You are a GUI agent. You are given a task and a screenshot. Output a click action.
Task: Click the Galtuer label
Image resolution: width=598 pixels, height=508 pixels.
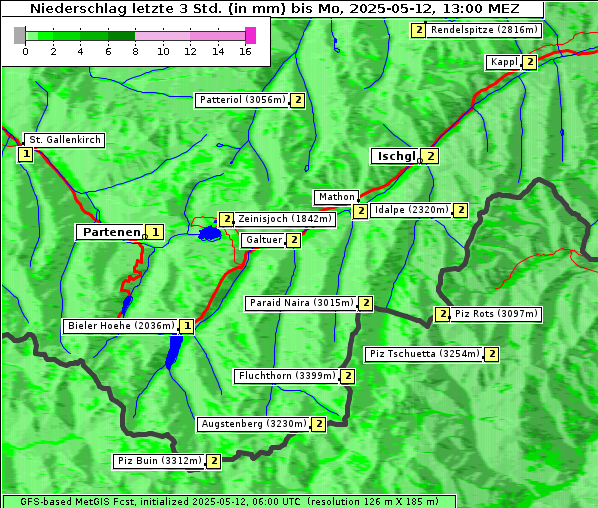tap(264, 240)
